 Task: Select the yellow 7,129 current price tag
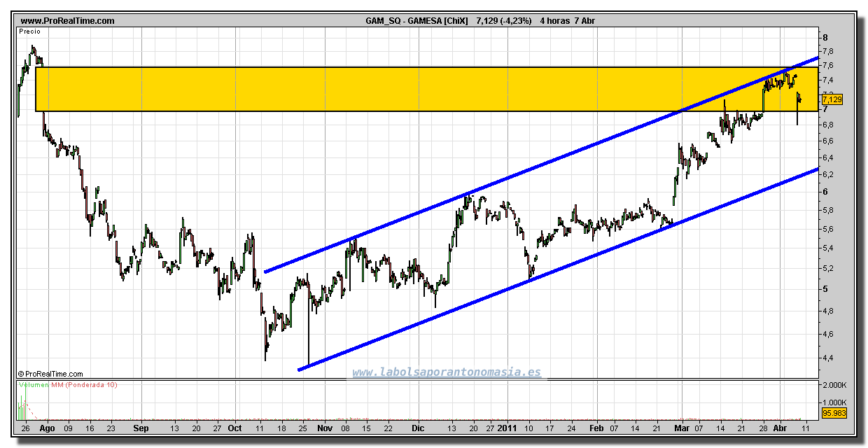click(832, 100)
